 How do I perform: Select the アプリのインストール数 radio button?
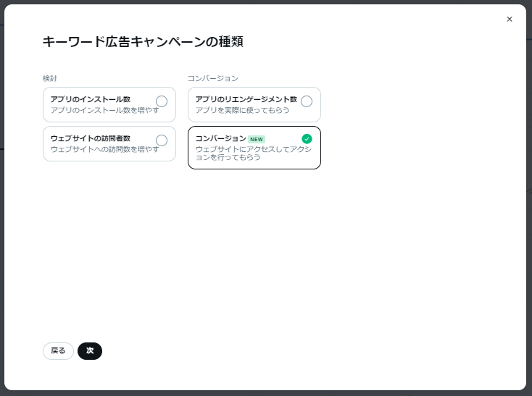pos(162,101)
